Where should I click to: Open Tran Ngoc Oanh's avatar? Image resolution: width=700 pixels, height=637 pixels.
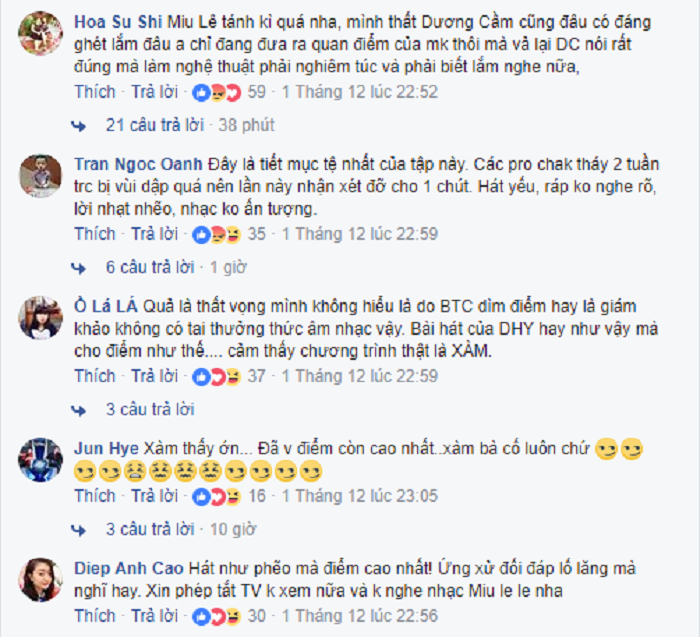coord(41,175)
